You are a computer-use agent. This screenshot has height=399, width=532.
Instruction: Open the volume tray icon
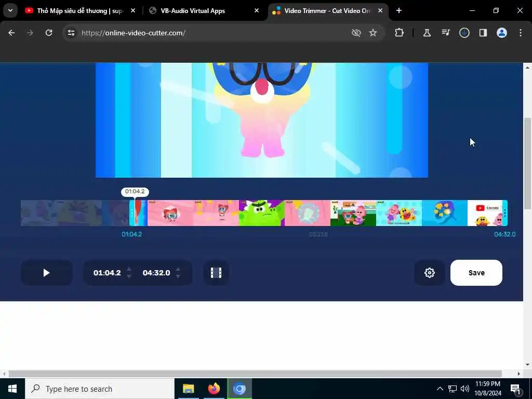465,389
